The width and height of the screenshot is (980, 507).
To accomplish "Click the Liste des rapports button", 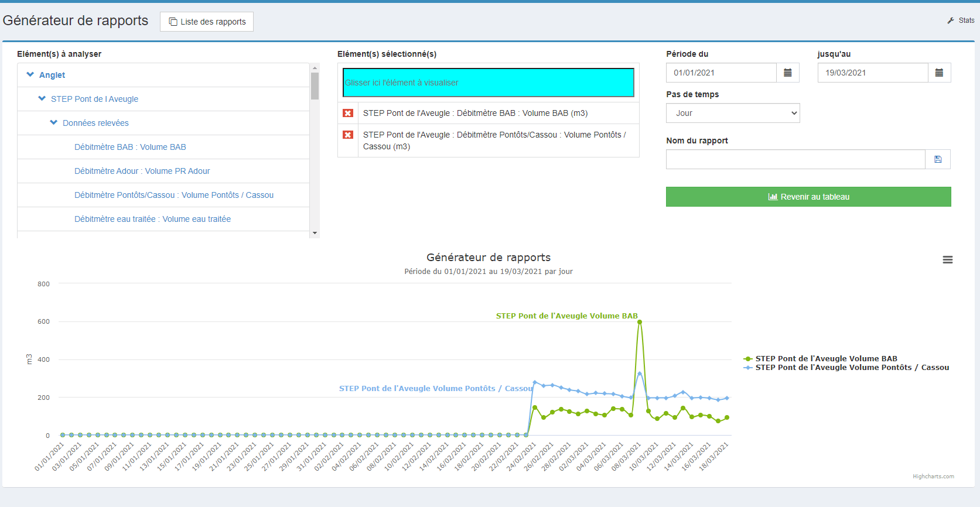I will point(207,22).
